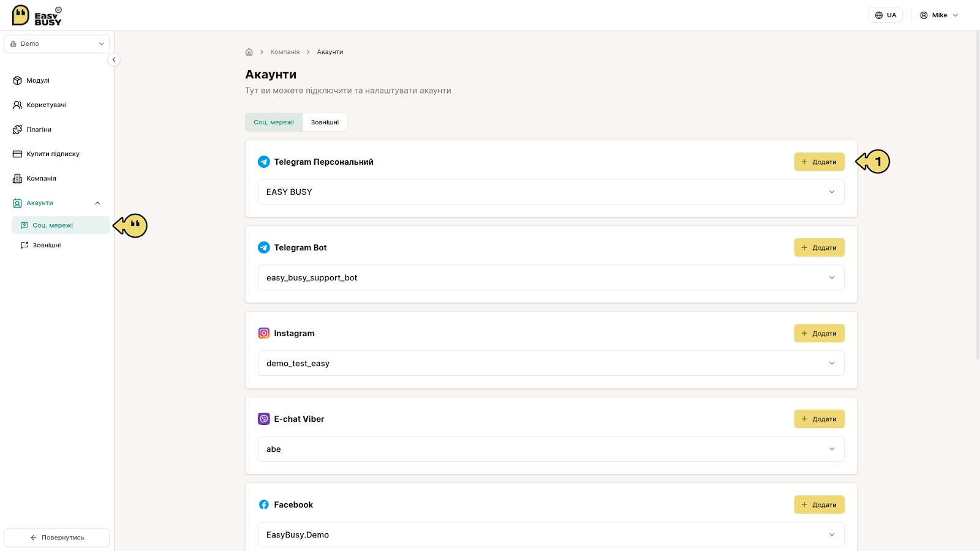Click the EasyBusy logo
The height and width of the screenshot is (551, 980).
(x=37, y=15)
